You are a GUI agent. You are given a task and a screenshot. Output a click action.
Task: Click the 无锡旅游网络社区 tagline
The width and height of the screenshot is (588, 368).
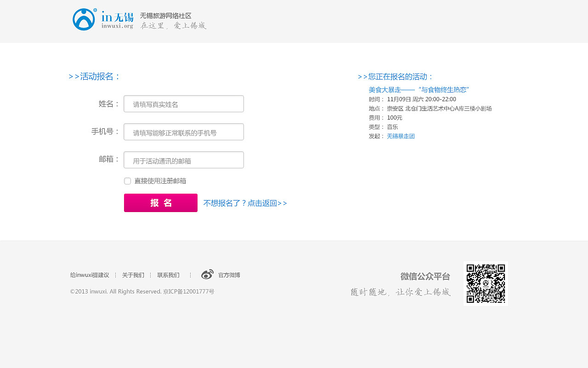[x=166, y=16]
